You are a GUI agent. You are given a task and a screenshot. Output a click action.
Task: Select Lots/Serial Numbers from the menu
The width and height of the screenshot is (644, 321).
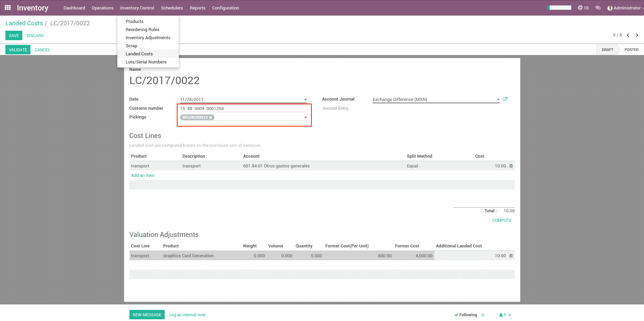pos(146,62)
